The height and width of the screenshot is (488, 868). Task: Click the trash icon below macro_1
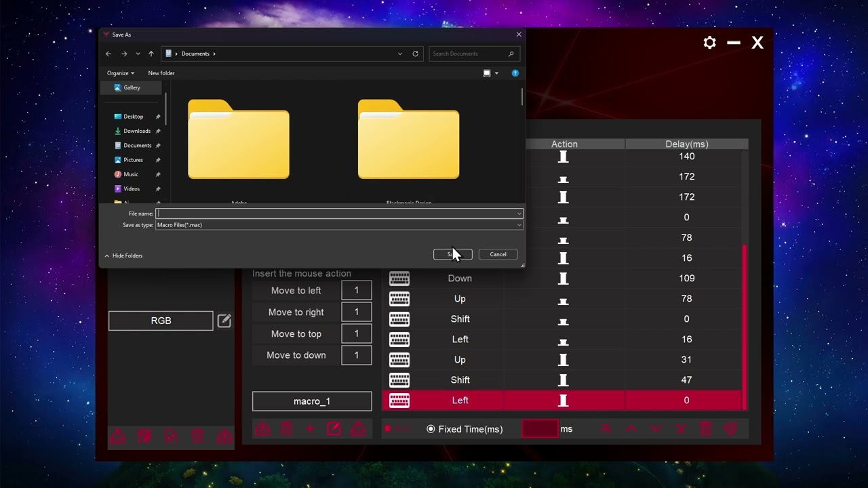(286, 428)
